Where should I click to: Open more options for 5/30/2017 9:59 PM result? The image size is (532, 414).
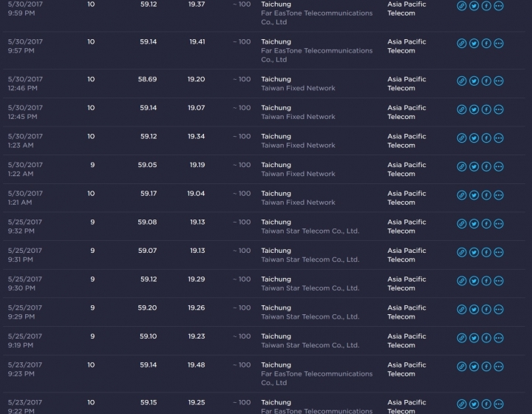pyautogui.click(x=499, y=6)
